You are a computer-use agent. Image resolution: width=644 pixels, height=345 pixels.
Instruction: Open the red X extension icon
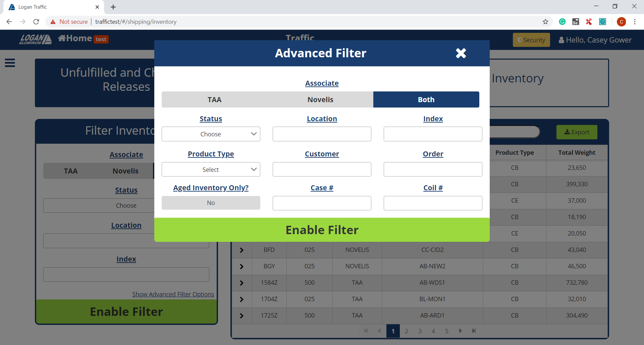pyautogui.click(x=589, y=22)
